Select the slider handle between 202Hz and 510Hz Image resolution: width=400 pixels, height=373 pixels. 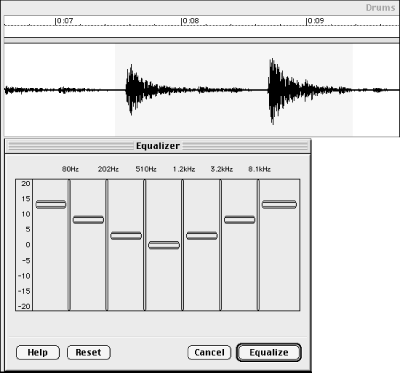point(126,236)
